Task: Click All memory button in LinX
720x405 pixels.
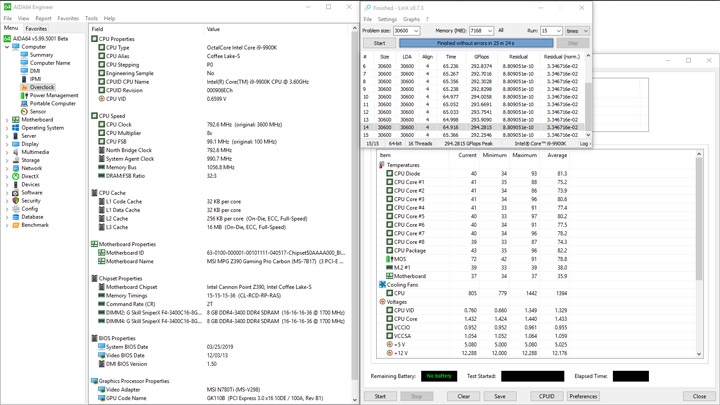Action: tap(501, 31)
